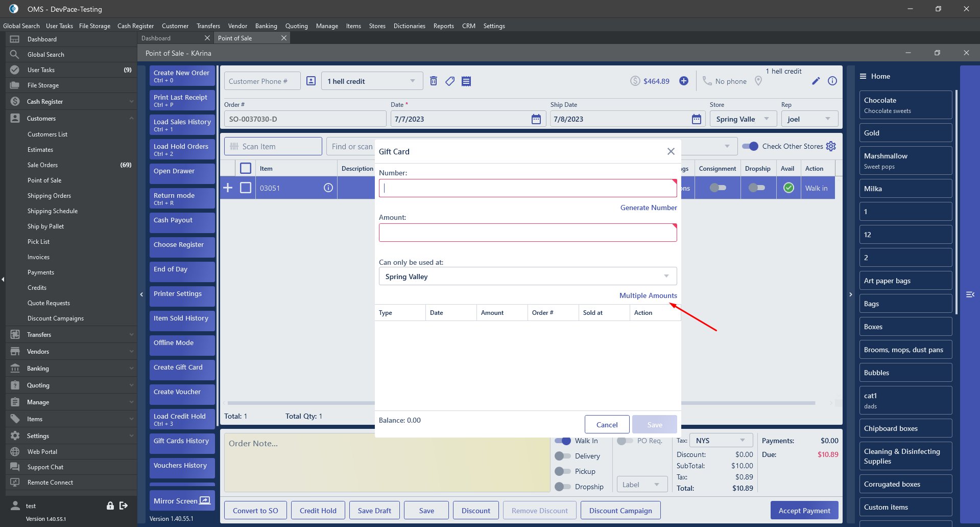980x527 pixels.
Task: Open the Rep dropdown showing joel
Action: point(809,119)
